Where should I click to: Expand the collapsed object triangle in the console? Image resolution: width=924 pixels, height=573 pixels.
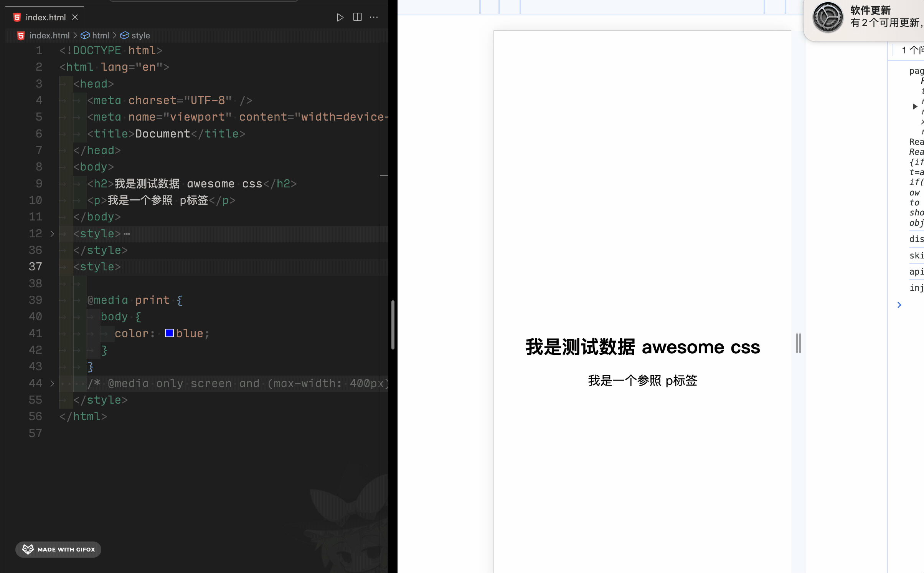pyautogui.click(x=915, y=106)
